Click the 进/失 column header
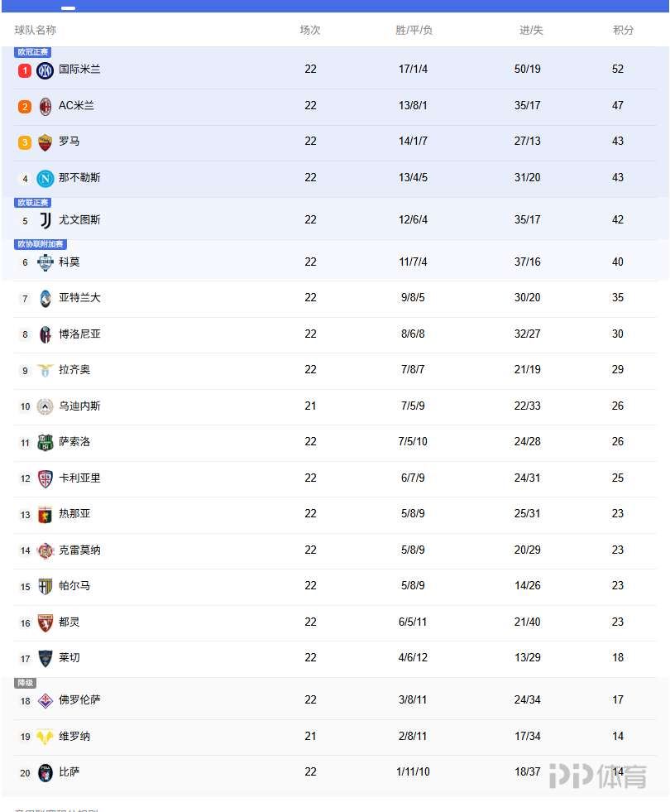 531,30
